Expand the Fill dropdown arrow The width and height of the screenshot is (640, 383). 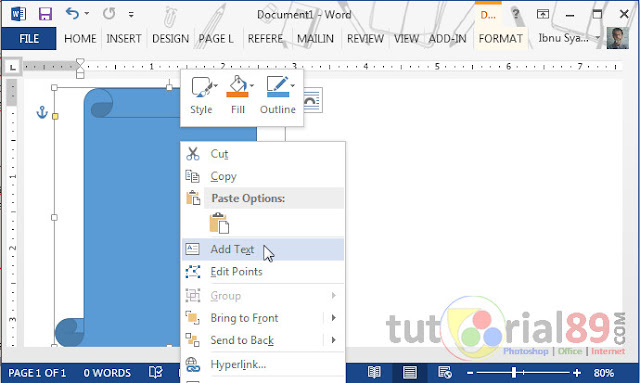(252, 86)
